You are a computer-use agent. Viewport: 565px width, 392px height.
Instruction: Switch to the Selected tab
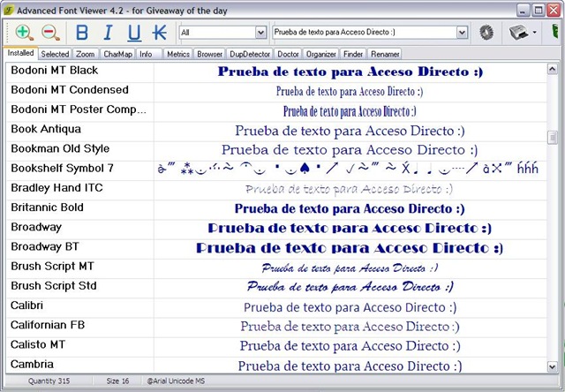(x=55, y=54)
